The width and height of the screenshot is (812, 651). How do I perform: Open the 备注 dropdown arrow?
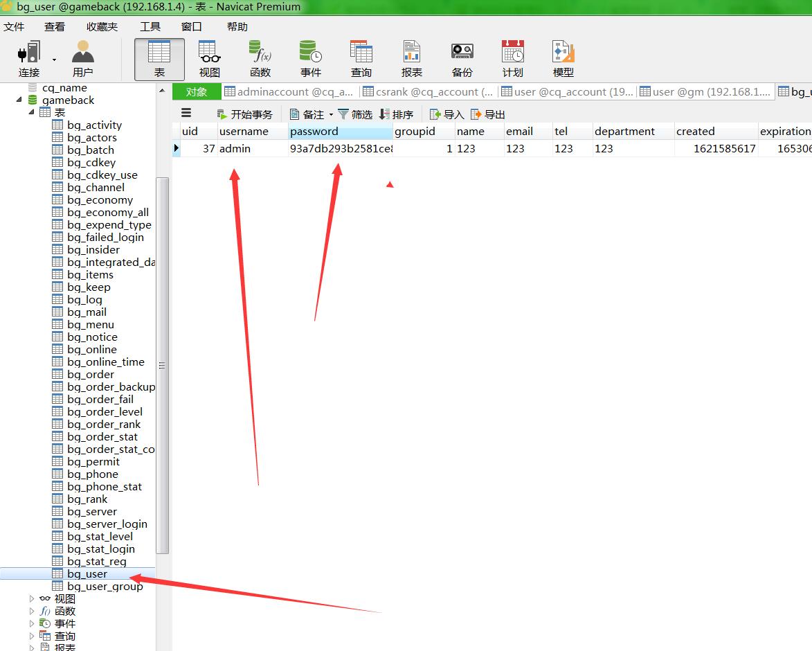[331, 115]
